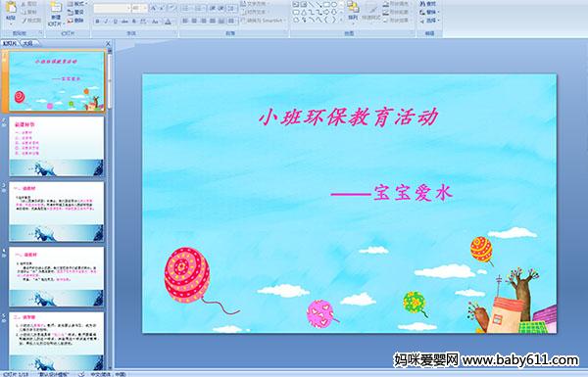Open the font size combo box
588x377 pixels.
(x=139, y=8)
